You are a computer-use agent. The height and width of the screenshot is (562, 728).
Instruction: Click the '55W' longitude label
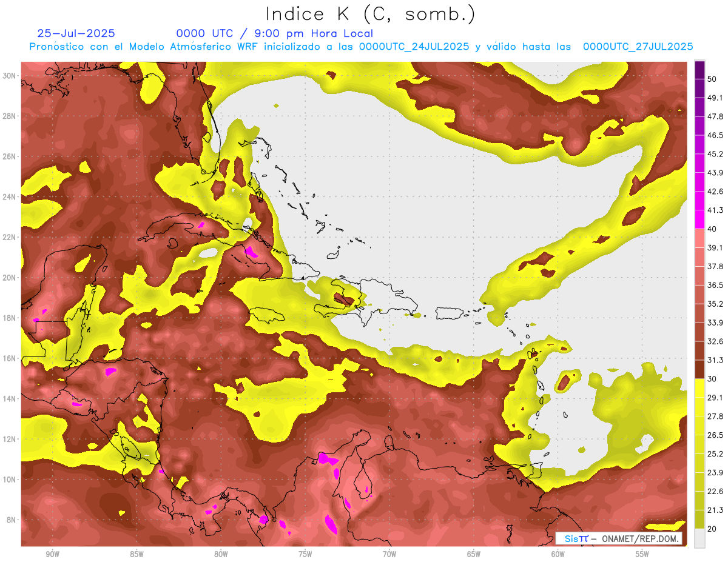pos(642,554)
